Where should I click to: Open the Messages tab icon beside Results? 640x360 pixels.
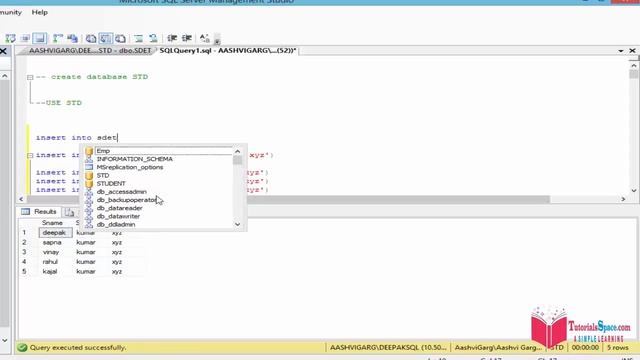[70, 212]
